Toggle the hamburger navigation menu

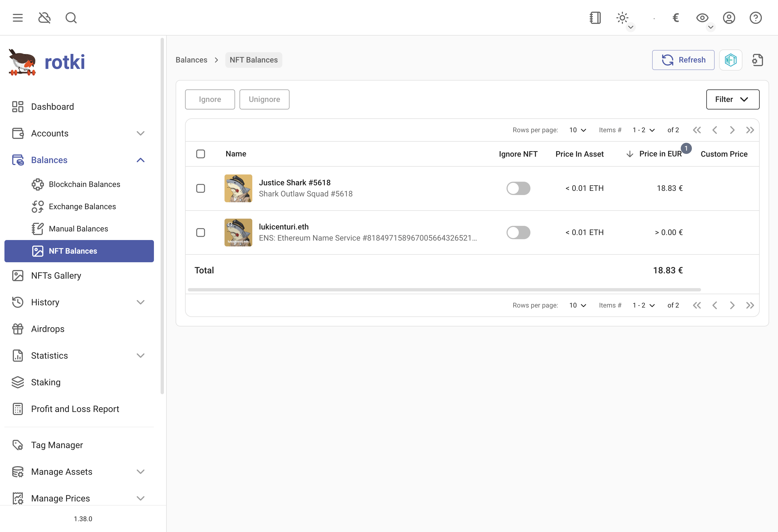pyautogui.click(x=18, y=18)
